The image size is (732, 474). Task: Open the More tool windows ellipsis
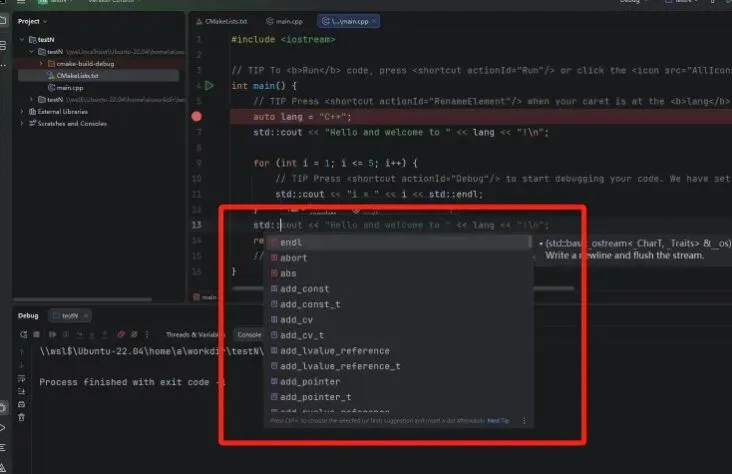tap(3, 65)
